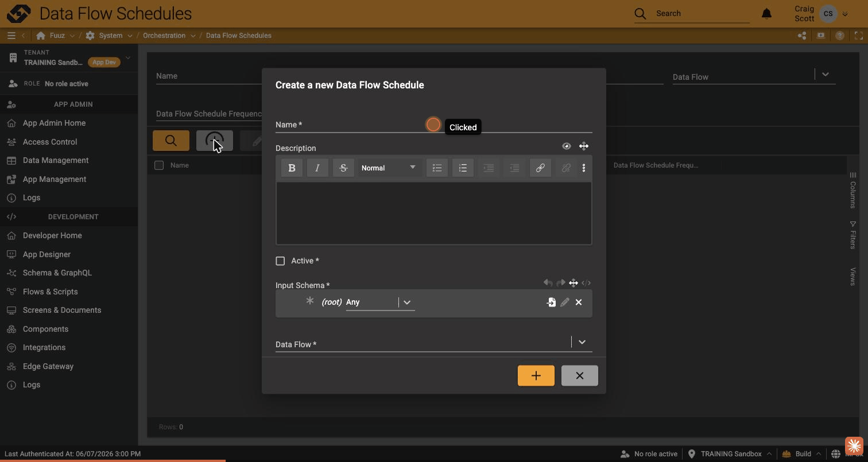Screen dimensions: 868x462
Task: Open the Build menu in status bar
Action: point(801,454)
